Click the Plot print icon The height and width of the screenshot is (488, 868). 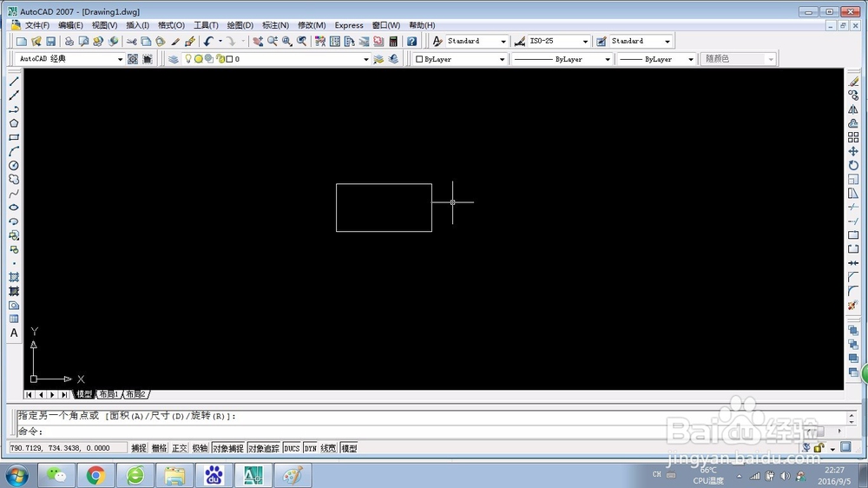(69, 41)
